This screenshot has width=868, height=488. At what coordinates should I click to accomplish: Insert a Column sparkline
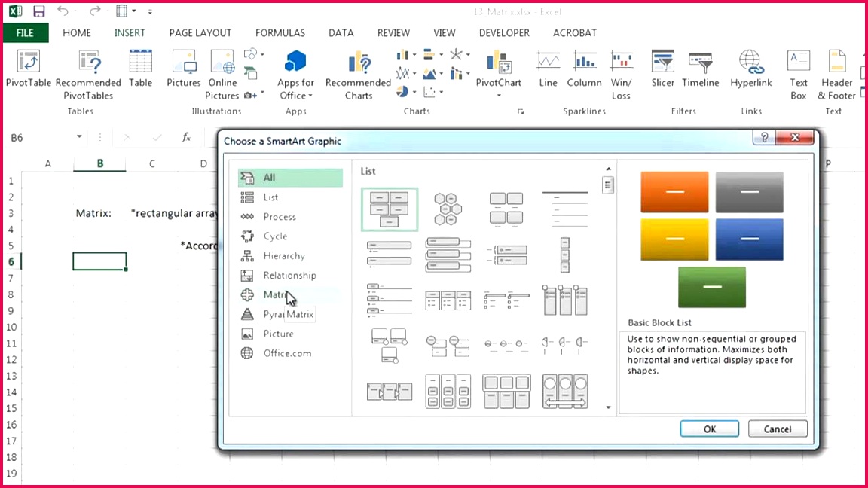pyautogui.click(x=584, y=69)
